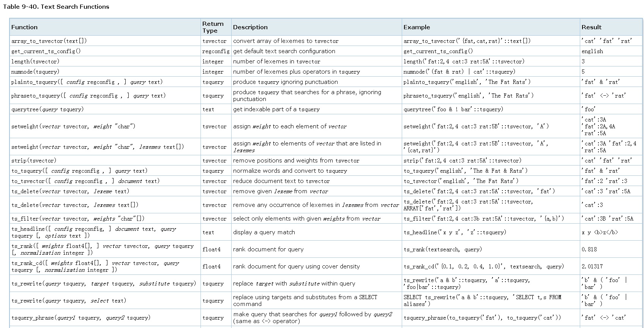Click the "display a query match" description

pyautogui.click(x=264, y=232)
